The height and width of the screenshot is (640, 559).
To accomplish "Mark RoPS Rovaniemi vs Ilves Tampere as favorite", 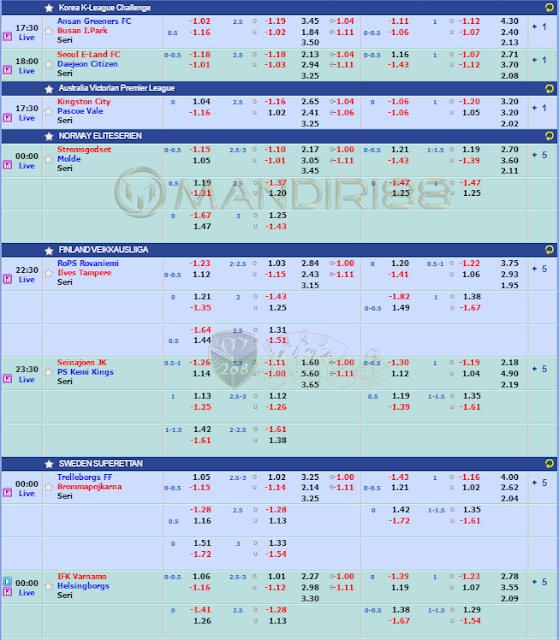I will pos(49,273).
